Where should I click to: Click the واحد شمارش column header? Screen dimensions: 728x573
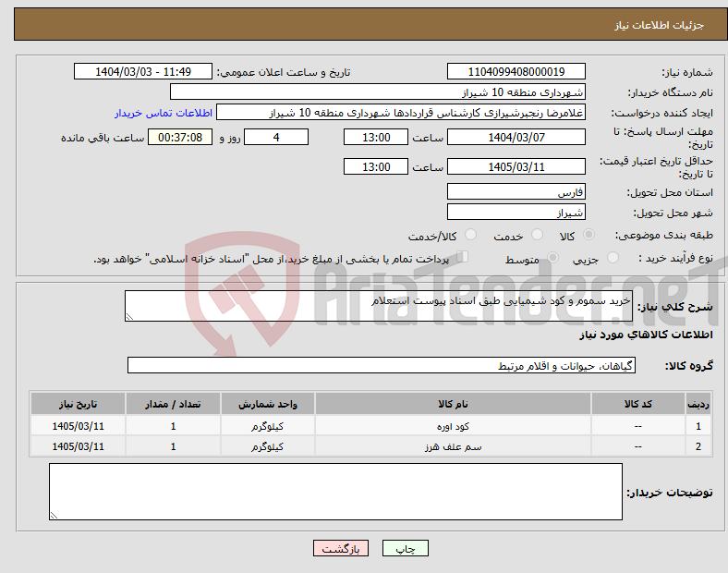pyautogui.click(x=267, y=404)
